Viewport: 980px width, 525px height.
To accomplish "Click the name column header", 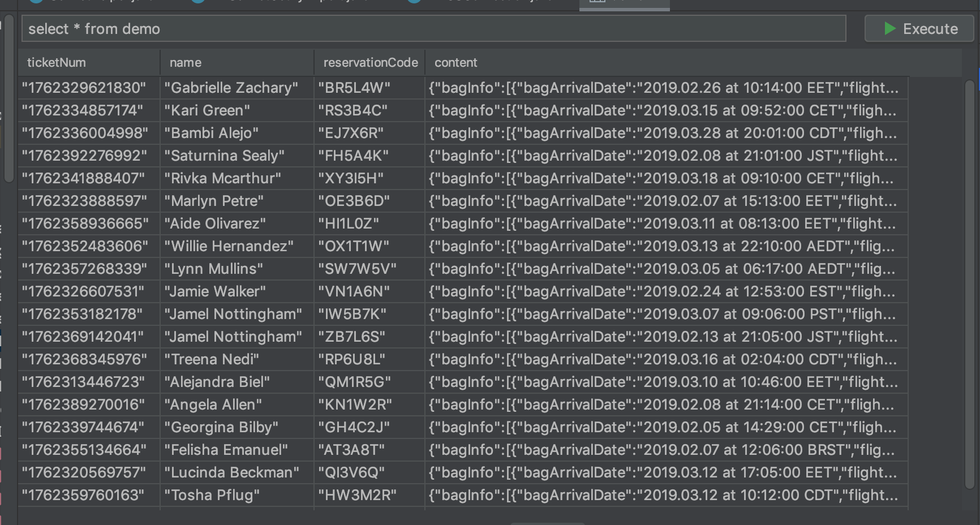I will click(186, 63).
